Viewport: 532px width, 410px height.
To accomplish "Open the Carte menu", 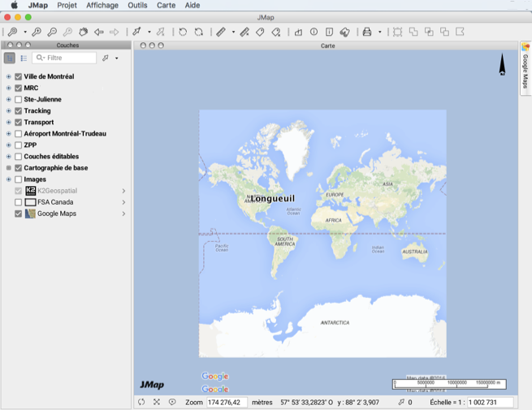I will (x=166, y=5).
